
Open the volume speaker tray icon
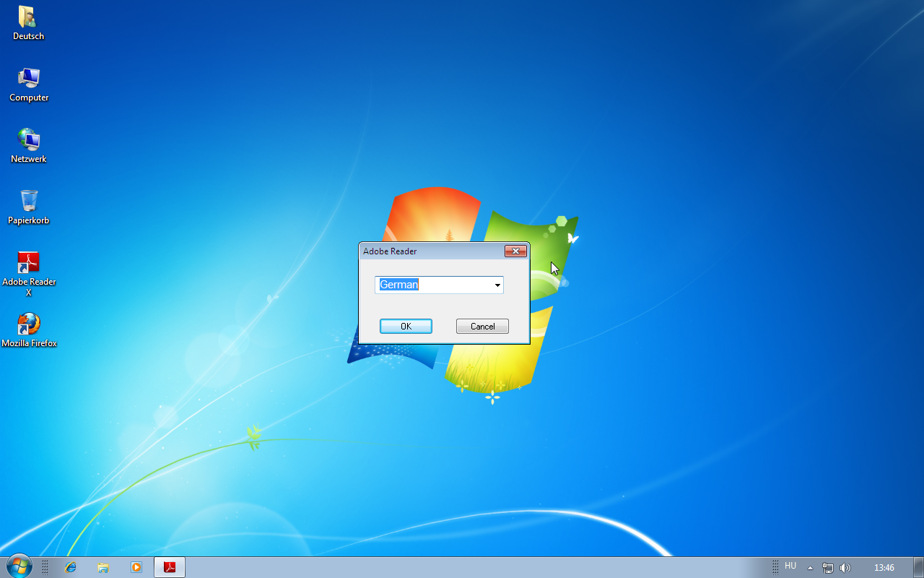click(845, 568)
